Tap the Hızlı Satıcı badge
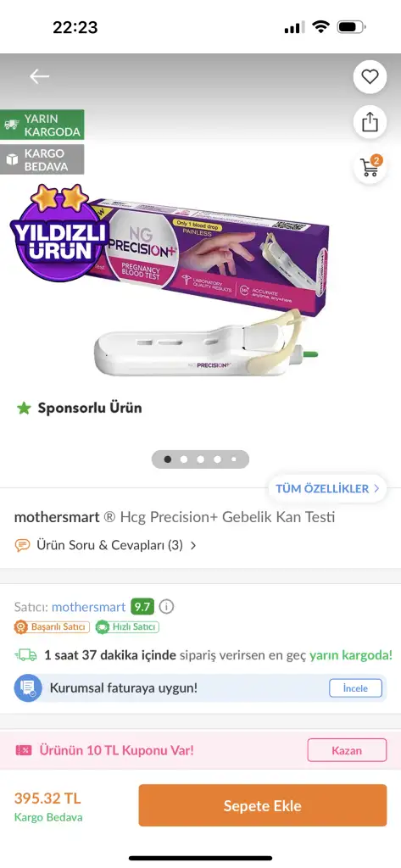 [x=127, y=626]
